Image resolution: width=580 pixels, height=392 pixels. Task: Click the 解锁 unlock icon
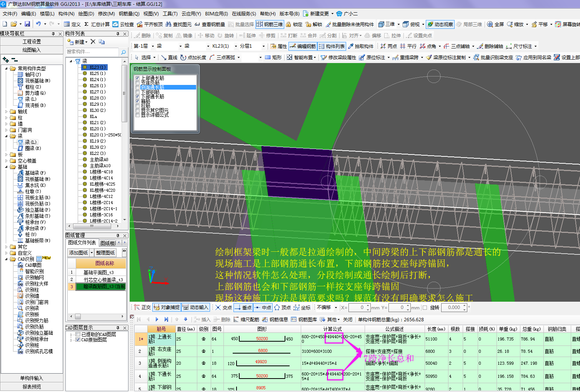coord(314,24)
